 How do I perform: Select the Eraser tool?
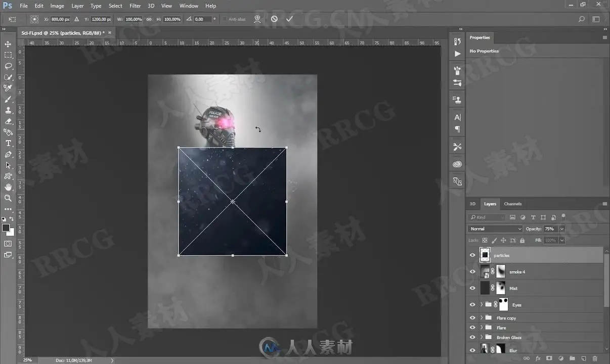(8, 121)
